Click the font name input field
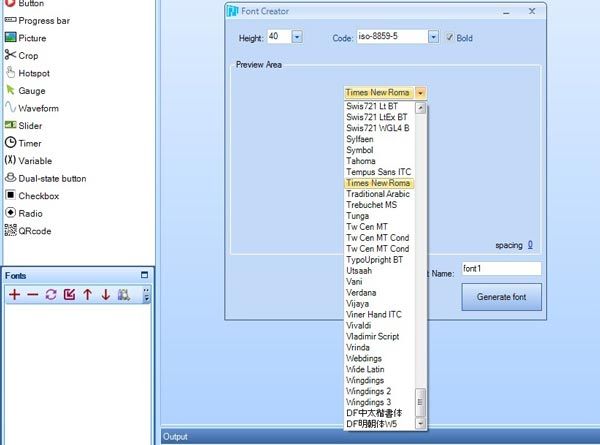 [500, 269]
